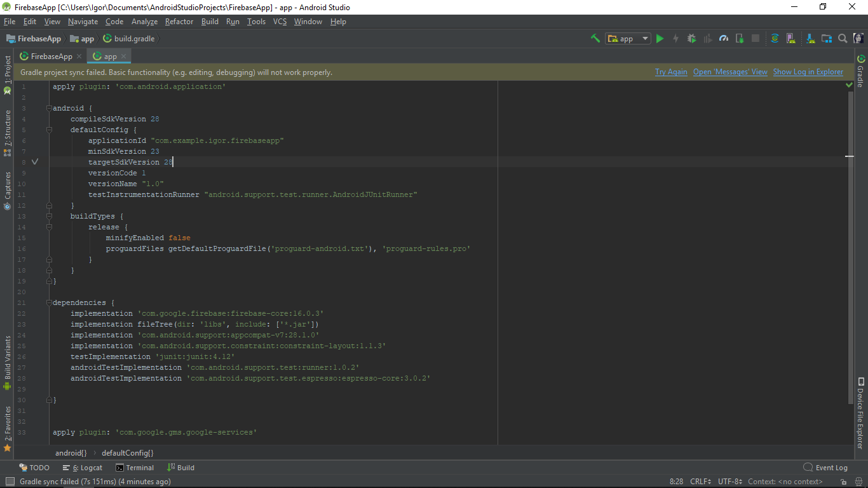Collapse the android block fold marker
Image resolution: width=868 pixels, height=488 pixels.
point(50,108)
